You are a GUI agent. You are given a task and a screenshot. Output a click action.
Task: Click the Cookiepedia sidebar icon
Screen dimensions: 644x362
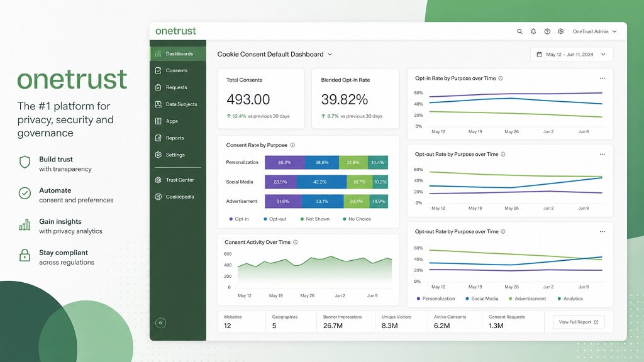tap(158, 197)
